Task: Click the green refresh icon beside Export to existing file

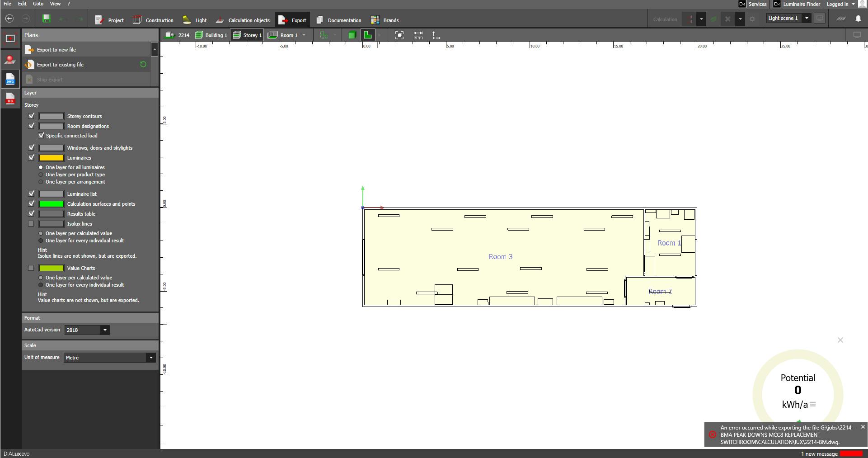Action: (143, 65)
